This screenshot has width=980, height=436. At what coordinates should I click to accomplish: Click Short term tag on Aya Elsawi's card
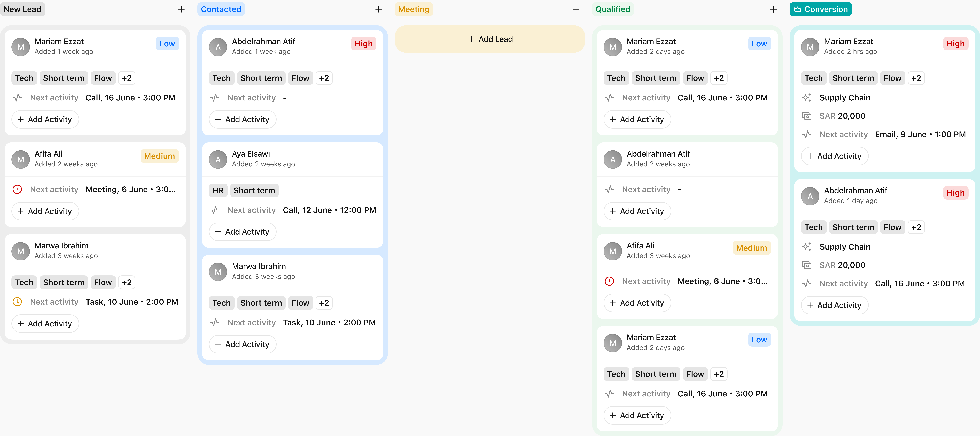[254, 191]
